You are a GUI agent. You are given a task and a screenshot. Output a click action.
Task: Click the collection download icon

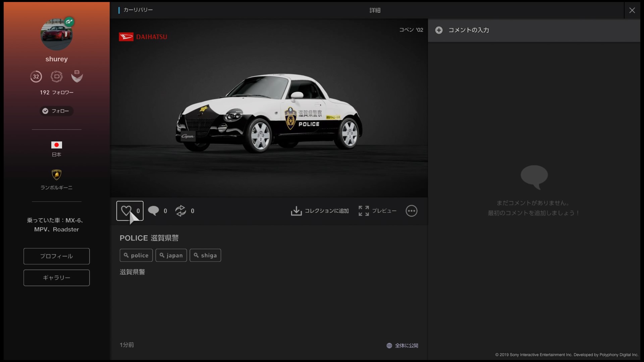pyautogui.click(x=296, y=211)
